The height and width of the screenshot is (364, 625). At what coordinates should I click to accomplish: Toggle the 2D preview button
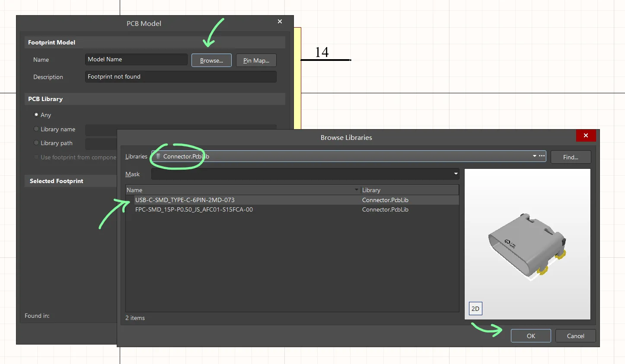(475, 309)
